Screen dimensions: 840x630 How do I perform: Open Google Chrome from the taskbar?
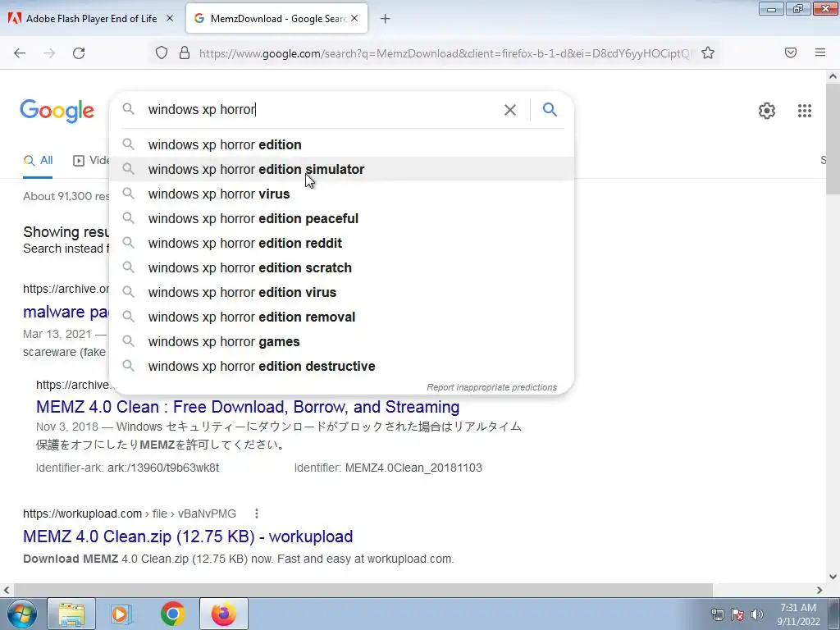pos(172,614)
